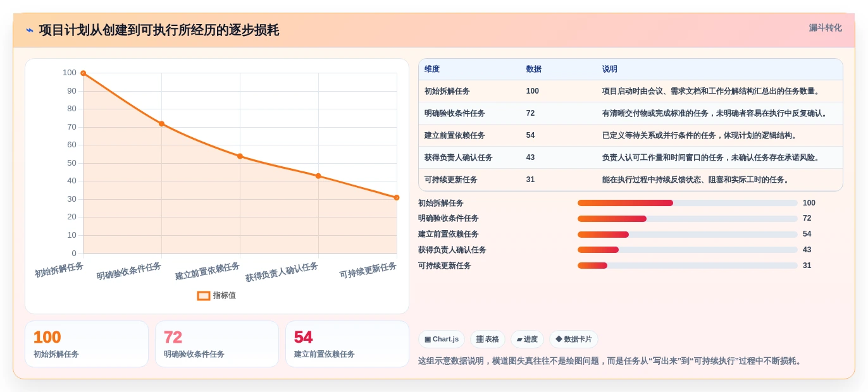Screen dimensions: 868x392
Task: Click progress bar for 获得负责人确认任务
Action: [x=687, y=250]
